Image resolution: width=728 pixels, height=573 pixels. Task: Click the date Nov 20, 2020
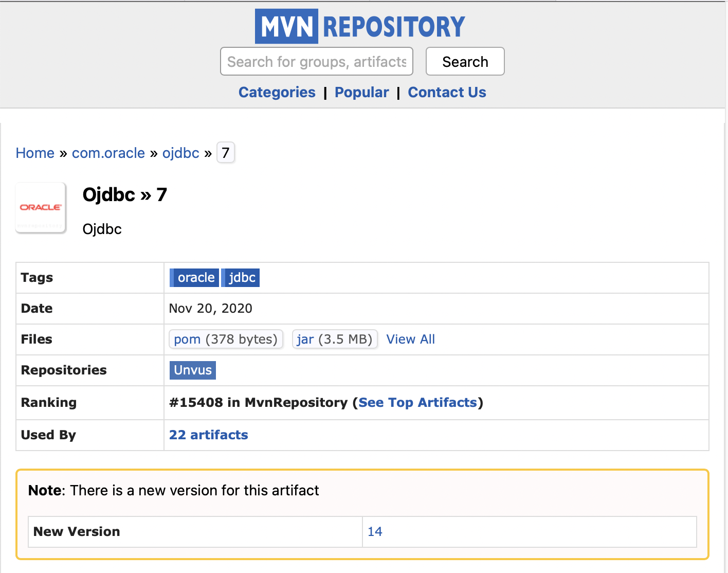tap(211, 308)
